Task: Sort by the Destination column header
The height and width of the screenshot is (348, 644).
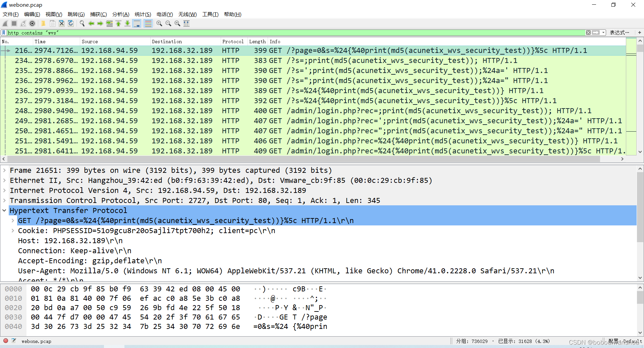Action: (x=185, y=42)
